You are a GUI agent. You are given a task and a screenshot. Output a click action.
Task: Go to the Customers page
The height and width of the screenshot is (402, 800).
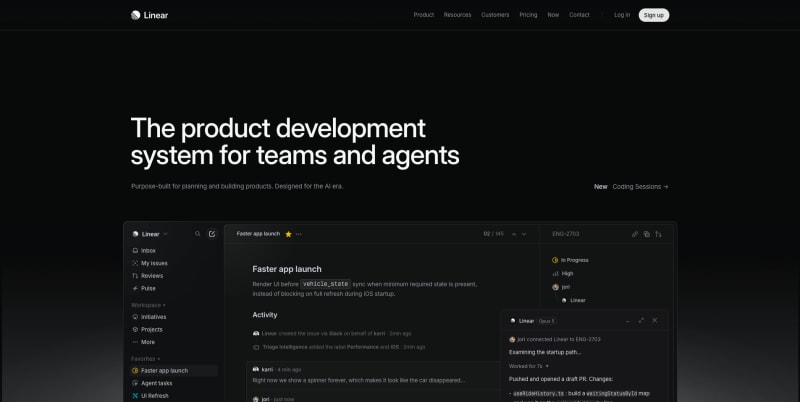point(495,15)
